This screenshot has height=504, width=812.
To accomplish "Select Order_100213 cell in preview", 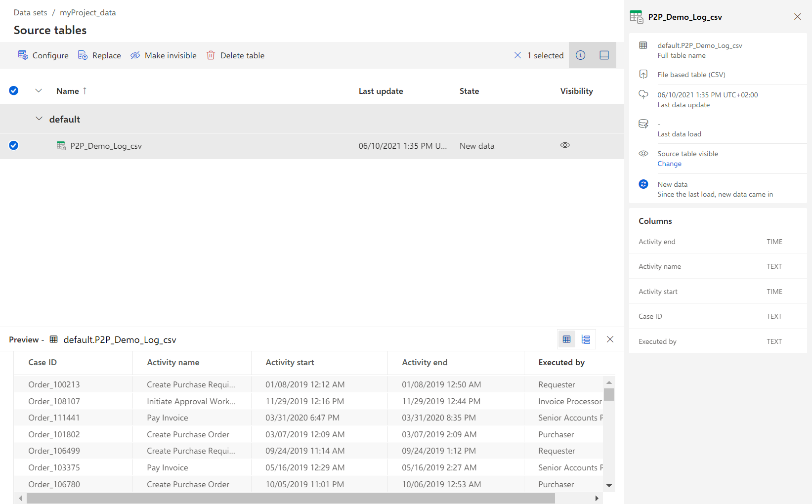I will [x=54, y=384].
